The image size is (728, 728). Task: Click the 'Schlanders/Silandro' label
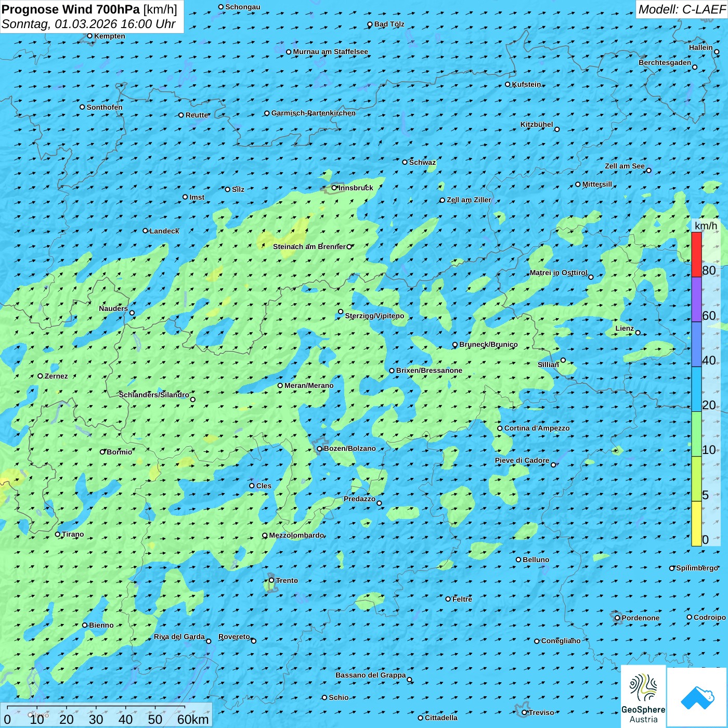coord(154,395)
